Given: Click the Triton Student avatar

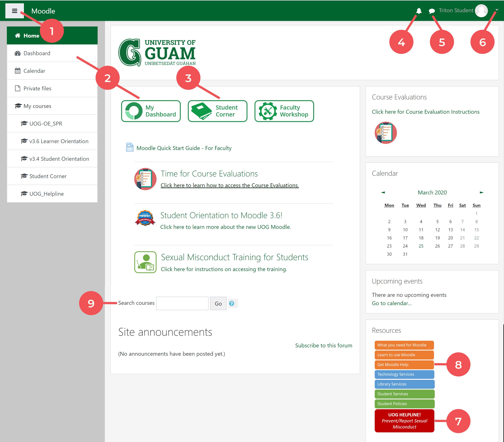Looking at the screenshot, I should [x=481, y=11].
